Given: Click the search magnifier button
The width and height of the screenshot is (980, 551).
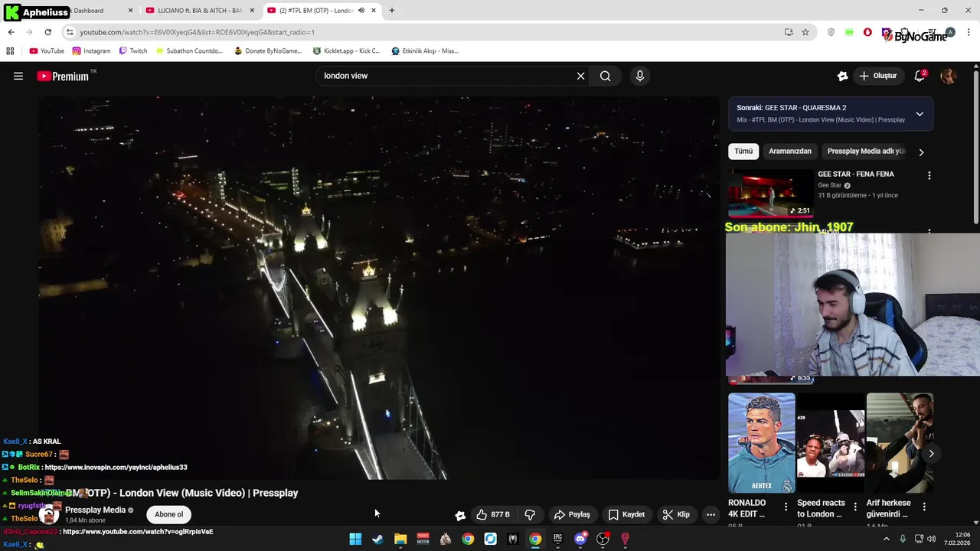Looking at the screenshot, I should pos(606,76).
